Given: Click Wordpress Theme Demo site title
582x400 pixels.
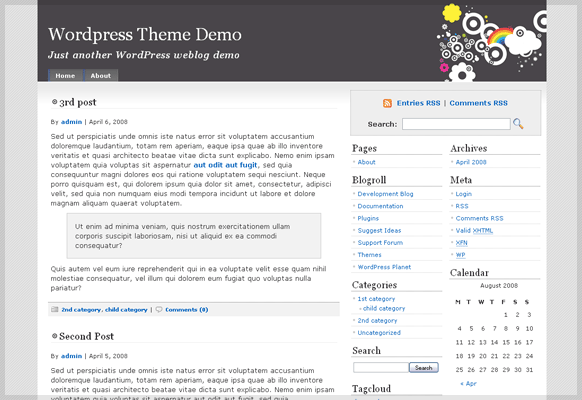Looking at the screenshot, I should (x=145, y=35).
